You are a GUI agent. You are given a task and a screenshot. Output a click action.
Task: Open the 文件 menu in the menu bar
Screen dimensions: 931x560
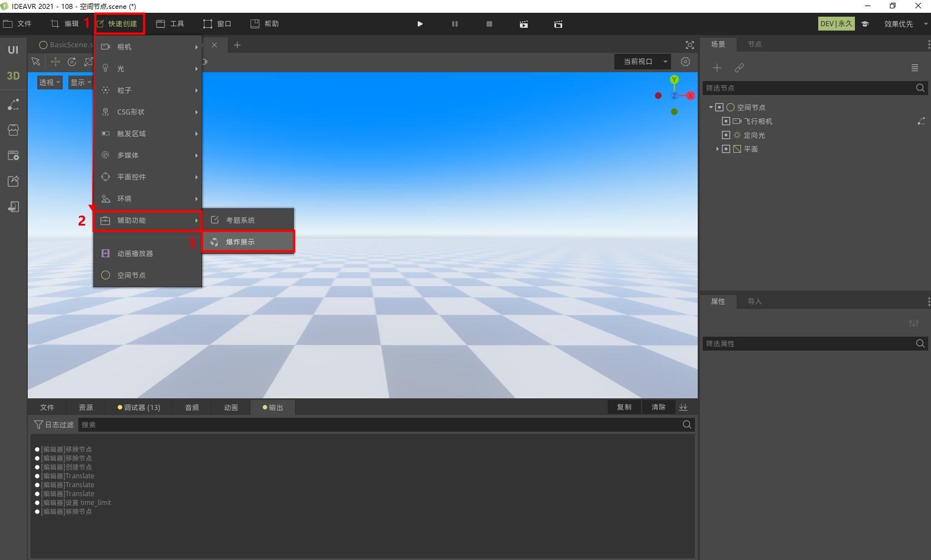(x=18, y=24)
